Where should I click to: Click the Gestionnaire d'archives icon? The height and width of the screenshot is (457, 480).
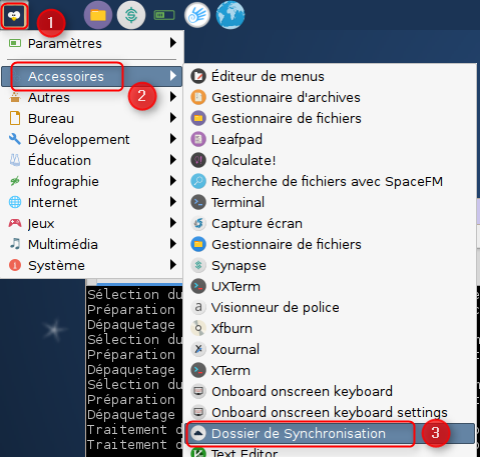(198, 97)
